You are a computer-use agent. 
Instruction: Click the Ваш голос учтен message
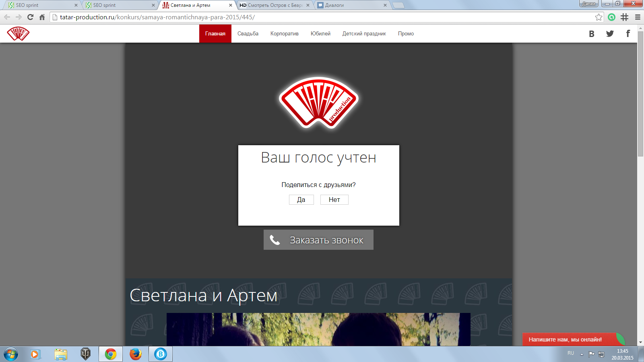coord(318,158)
